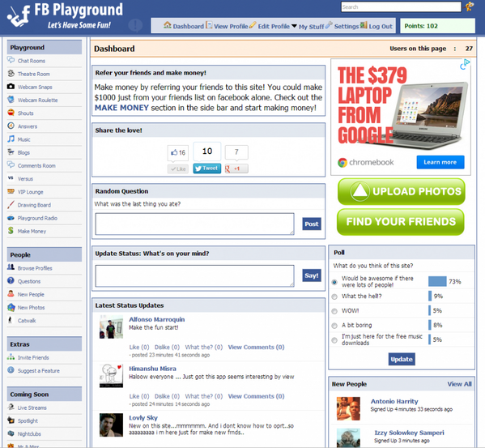
Task: Open the Live Streams icon
Action: point(11,407)
